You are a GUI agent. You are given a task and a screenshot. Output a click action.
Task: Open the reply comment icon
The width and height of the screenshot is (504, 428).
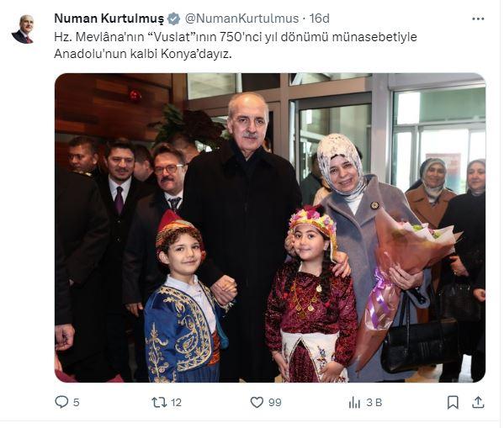[x=61, y=402]
